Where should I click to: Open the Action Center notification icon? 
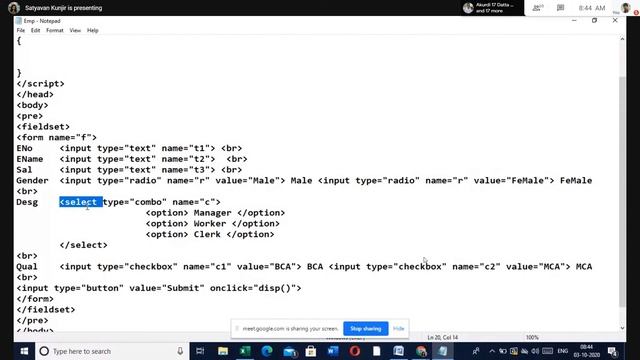(x=612, y=351)
